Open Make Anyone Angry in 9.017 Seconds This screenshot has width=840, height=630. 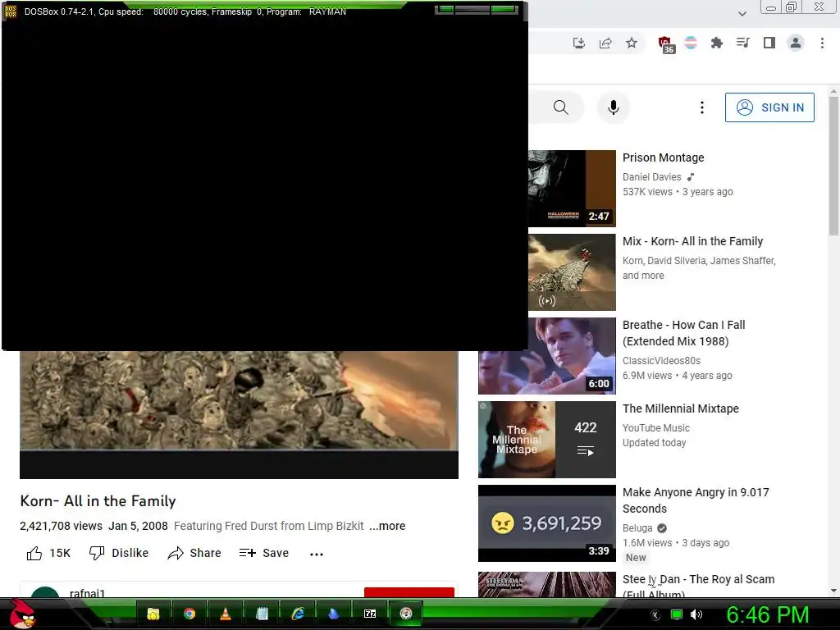(696, 500)
